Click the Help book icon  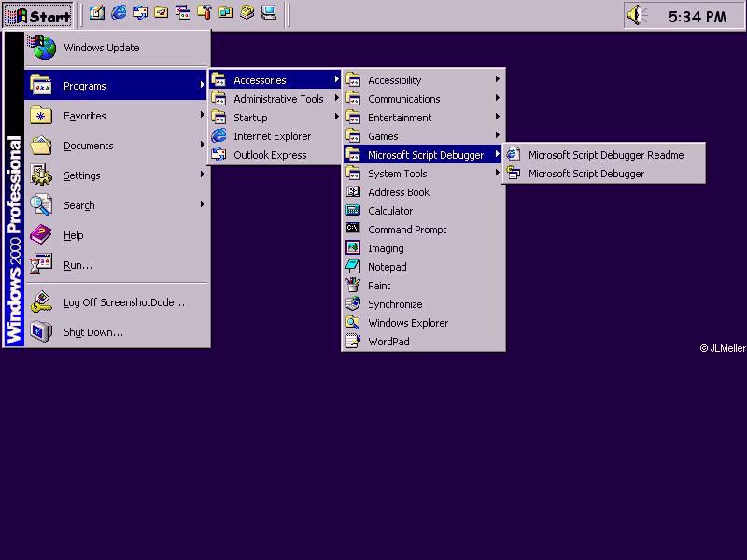41,235
